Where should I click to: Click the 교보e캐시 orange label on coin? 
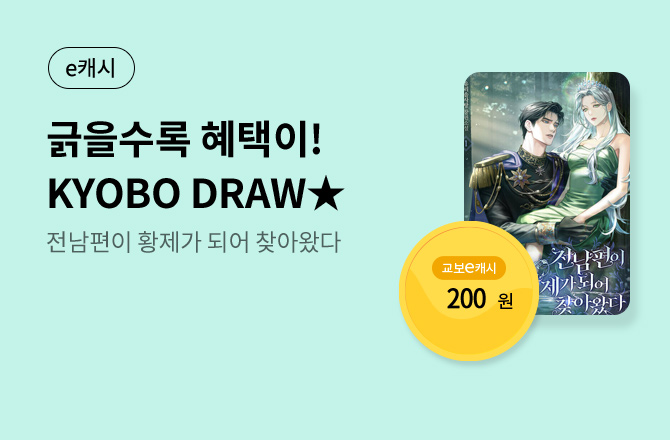469,268
